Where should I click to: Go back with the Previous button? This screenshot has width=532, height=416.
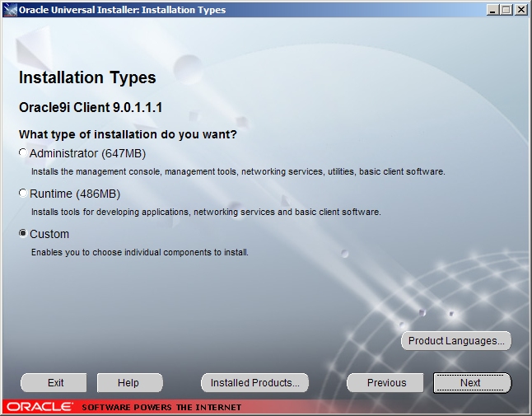pyautogui.click(x=386, y=383)
